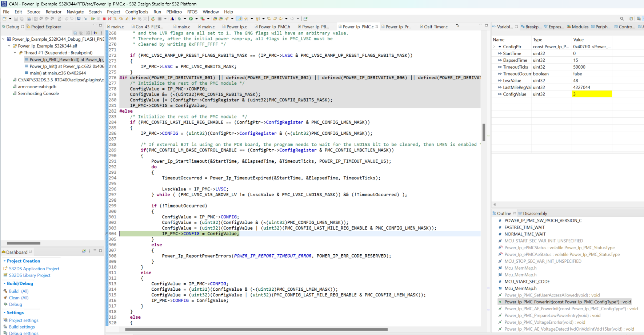
Task: Collapse the Project Creation section in Dashboard
Action: [4, 261]
